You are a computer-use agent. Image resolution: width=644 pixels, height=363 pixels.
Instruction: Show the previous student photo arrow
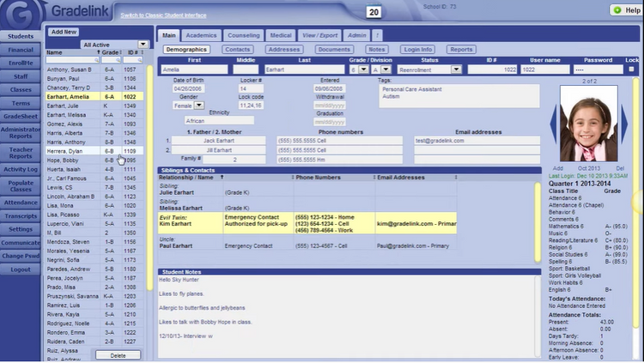553,127
